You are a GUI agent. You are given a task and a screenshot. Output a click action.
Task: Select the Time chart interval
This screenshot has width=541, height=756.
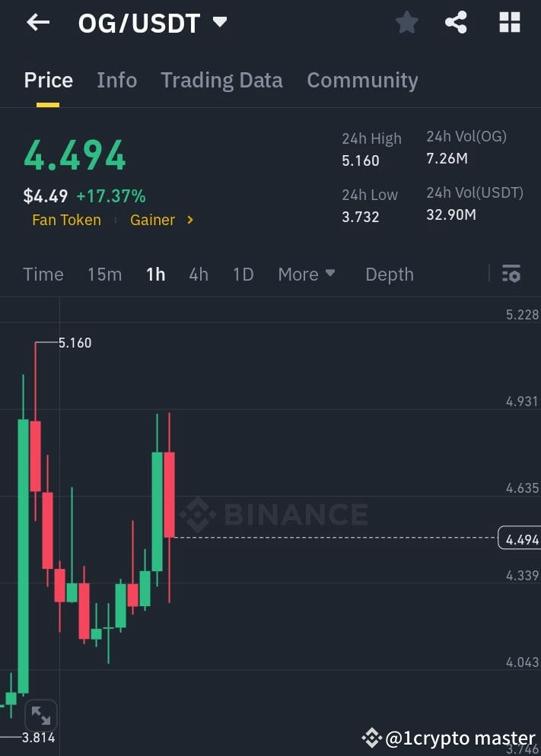click(x=43, y=275)
